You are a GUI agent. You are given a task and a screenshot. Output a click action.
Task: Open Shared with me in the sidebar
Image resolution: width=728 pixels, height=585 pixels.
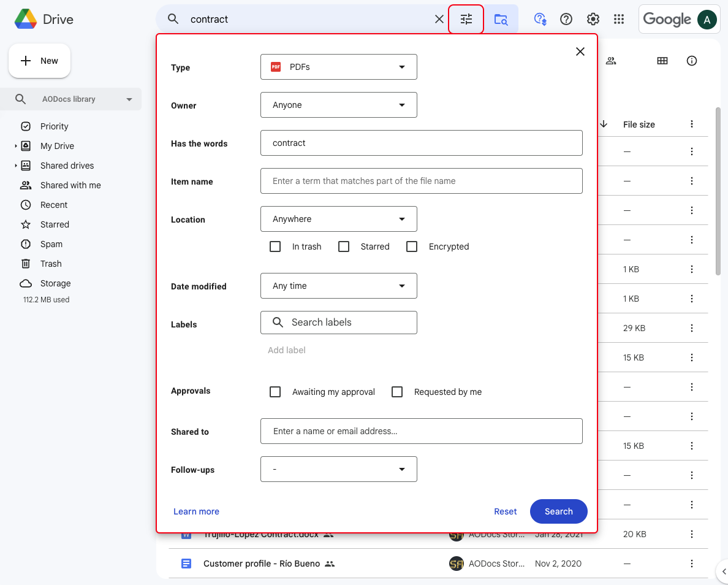[70, 185]
